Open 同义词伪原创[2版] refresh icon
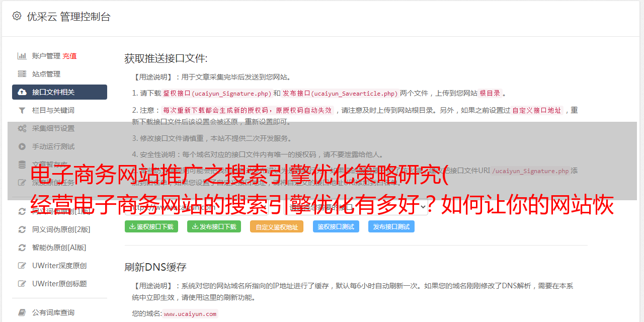The height and width of the screenshot is (322, 644). pyautogui.click(x=22, y=229)
